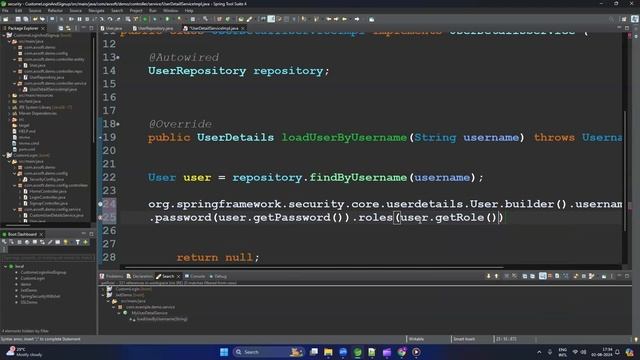The height and width of the screenshot is (360, 640).
Task: Switch to the Problems tab
Action: 112,276
